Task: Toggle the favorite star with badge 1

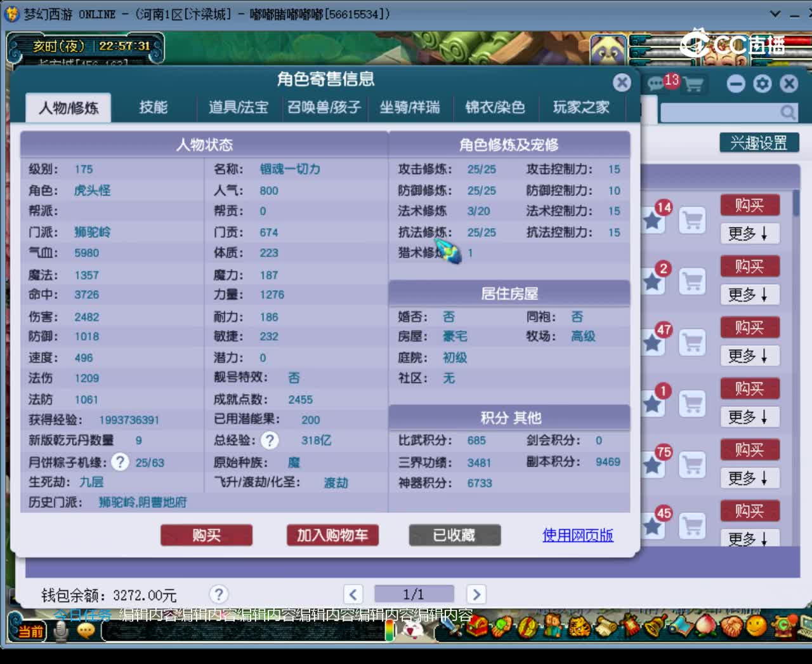Action: tap(652, 403)
